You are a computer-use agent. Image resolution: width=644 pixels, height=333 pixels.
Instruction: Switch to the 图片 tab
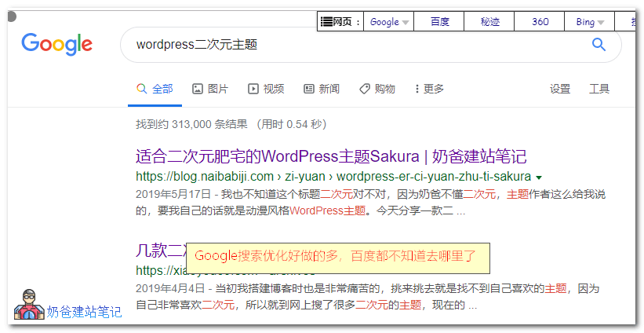pos(210,89)
